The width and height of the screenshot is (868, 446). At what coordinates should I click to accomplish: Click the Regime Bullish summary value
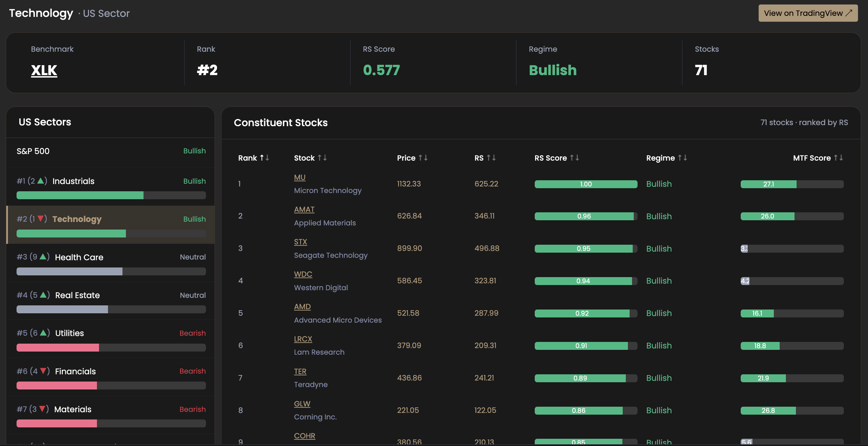tap(553, 70)
